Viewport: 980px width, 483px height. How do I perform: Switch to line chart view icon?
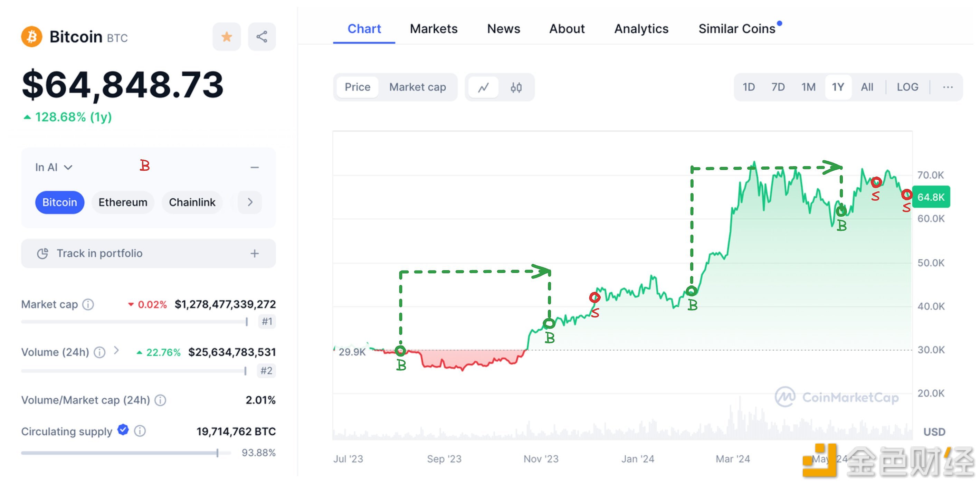(x=484, y=87)
